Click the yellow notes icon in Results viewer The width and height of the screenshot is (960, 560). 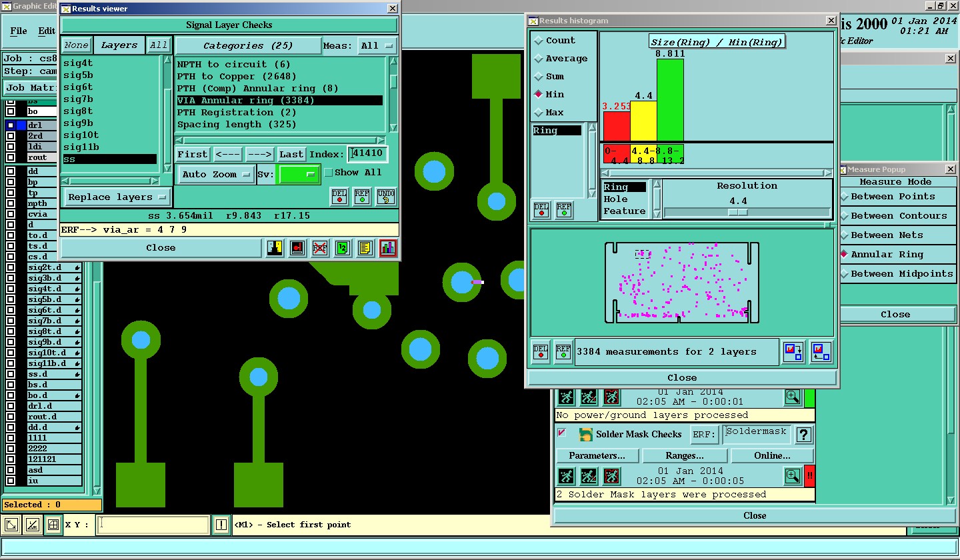tap(365, 248)
